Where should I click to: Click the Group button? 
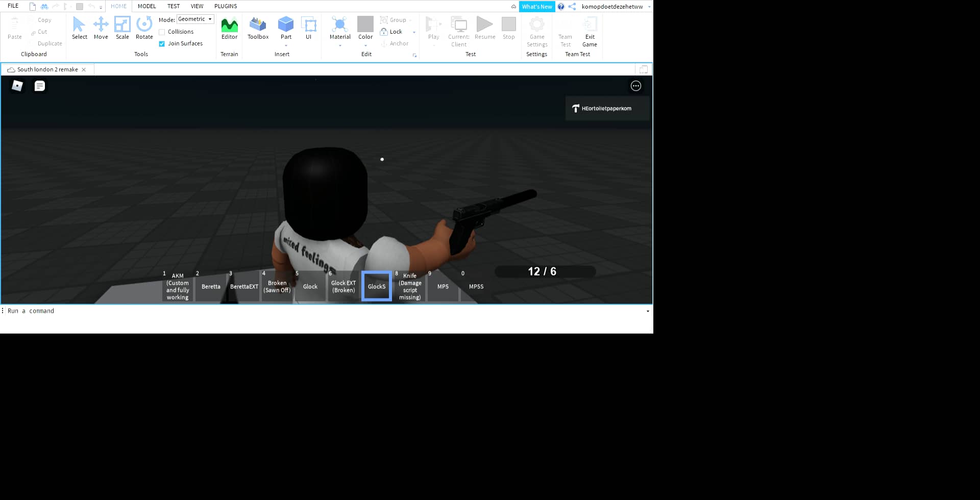pos(397,20)
